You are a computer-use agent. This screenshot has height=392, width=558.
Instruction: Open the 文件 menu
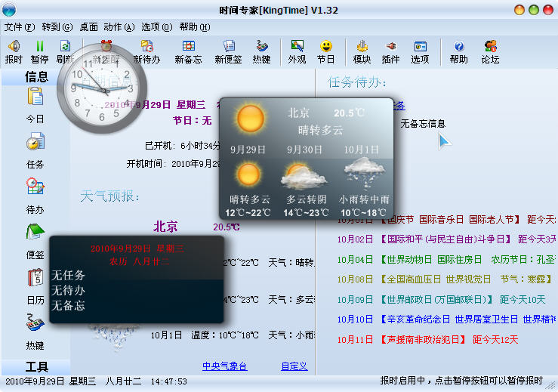tap(19, 26)
